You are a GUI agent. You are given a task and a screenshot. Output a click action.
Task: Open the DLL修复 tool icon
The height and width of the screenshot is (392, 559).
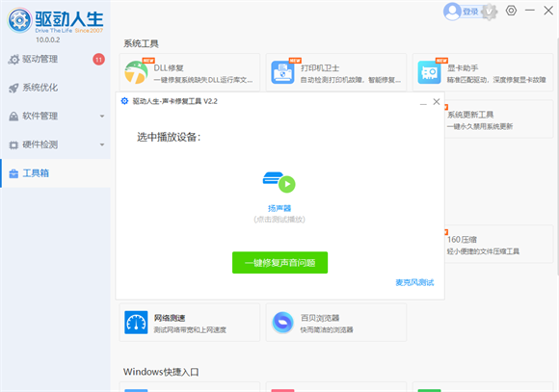point(136,72)
